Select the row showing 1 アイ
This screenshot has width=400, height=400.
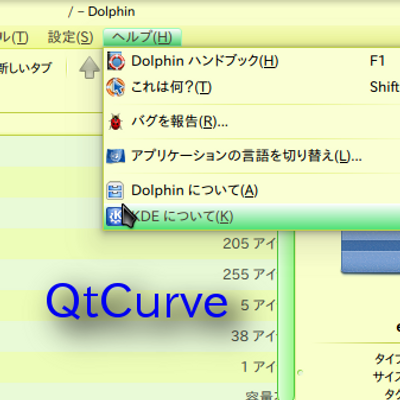(138, 367)
